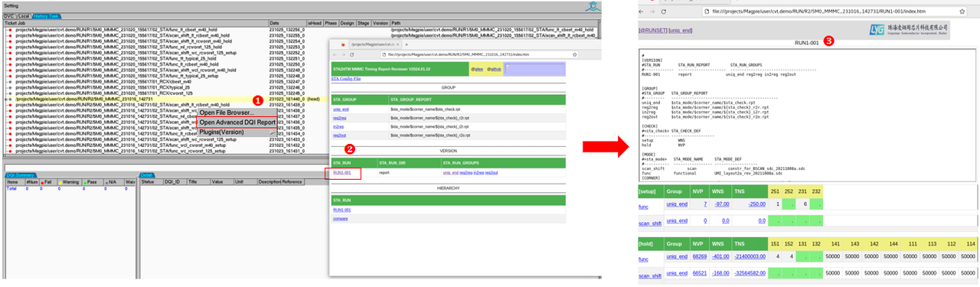Open the TNS -21400003.00 link
This screenshot has width=980, height=287.
750,257
